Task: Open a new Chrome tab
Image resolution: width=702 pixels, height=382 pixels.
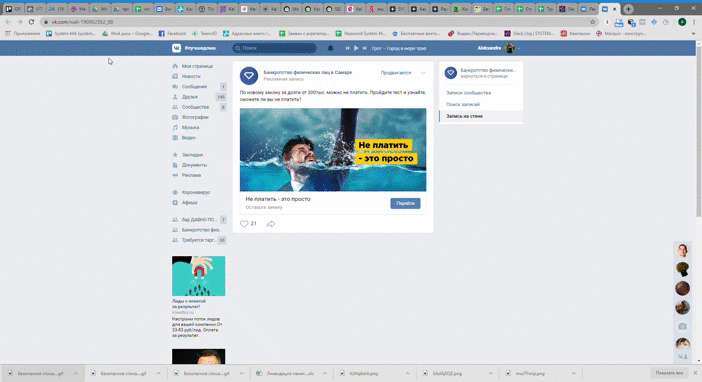Action: 629,9
